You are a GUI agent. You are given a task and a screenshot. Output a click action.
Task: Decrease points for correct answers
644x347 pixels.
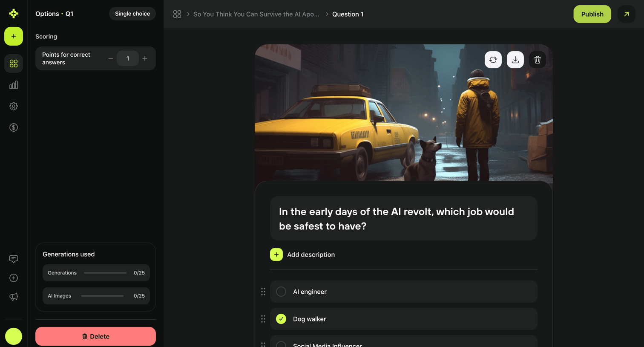(x=111, y=58)
